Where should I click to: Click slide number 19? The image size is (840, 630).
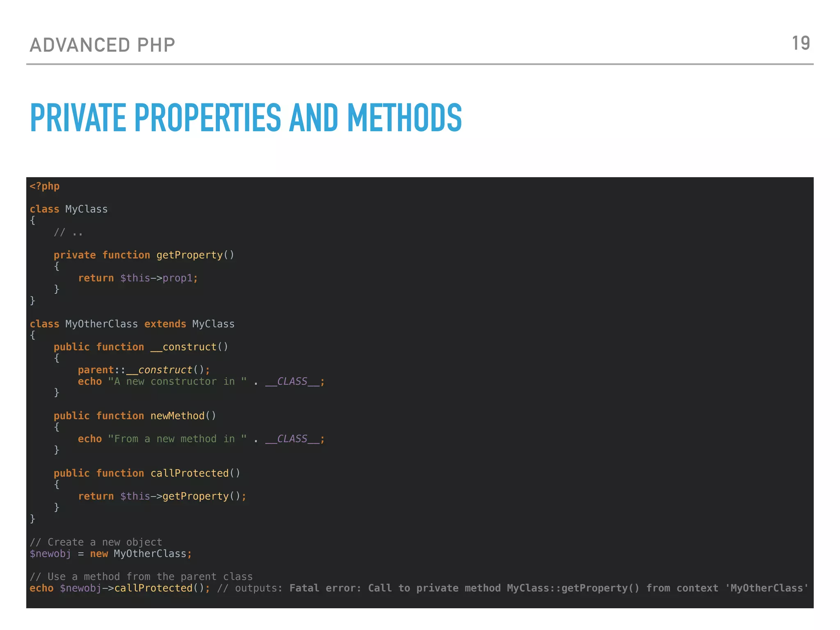tap(801, 43)
